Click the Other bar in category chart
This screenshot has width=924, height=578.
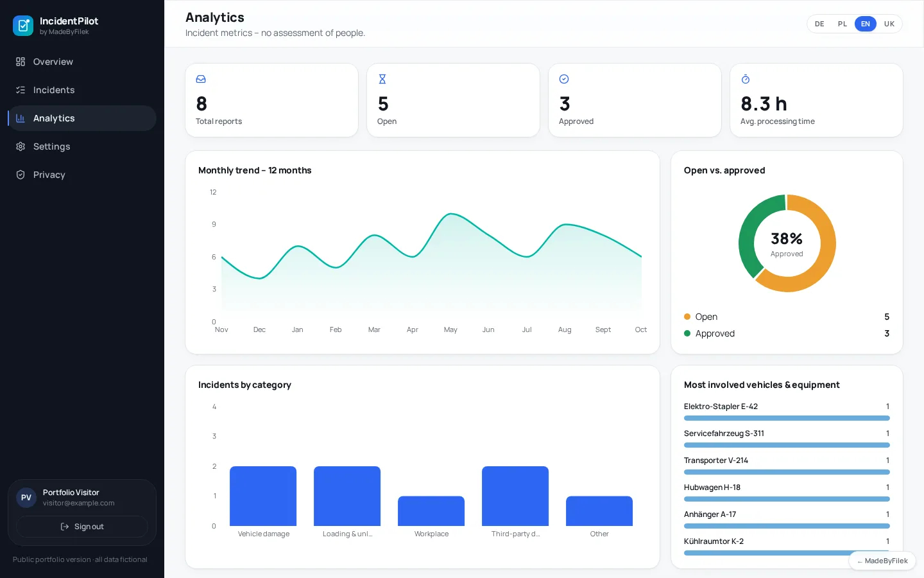coord(599,511)
